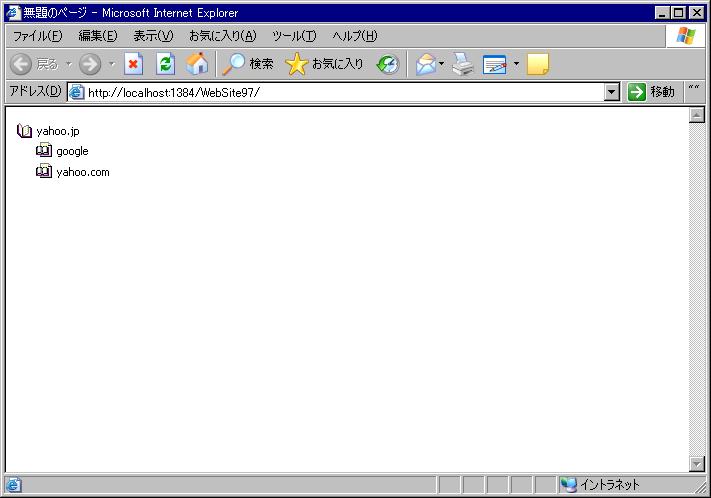Click the Forward arrow icon
Screen dimensions: 711x498
click(90, 64)
